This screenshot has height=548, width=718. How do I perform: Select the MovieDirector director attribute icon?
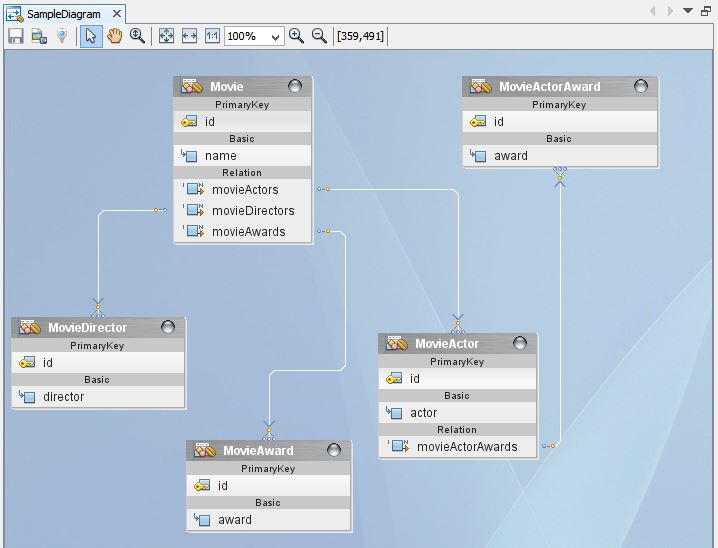pos(27,397)
